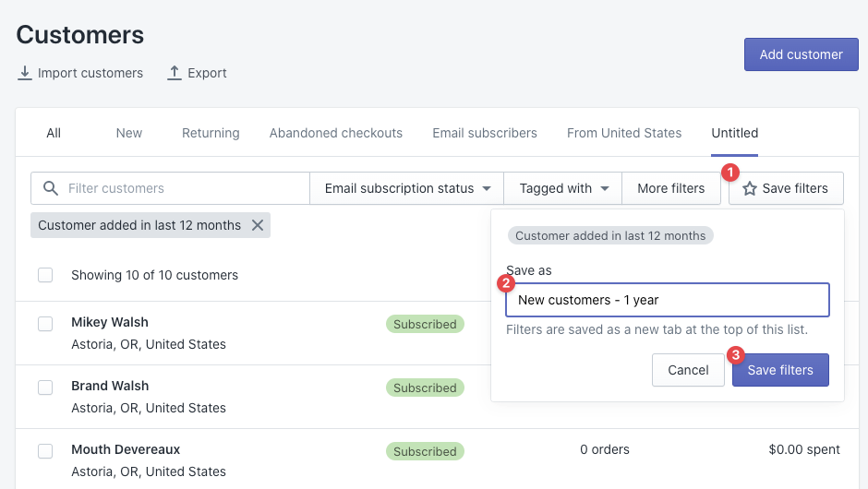This screenshot has height=489, width=868.
Task: Focus the Filter customers search box
Action: (x=185, y=188)
